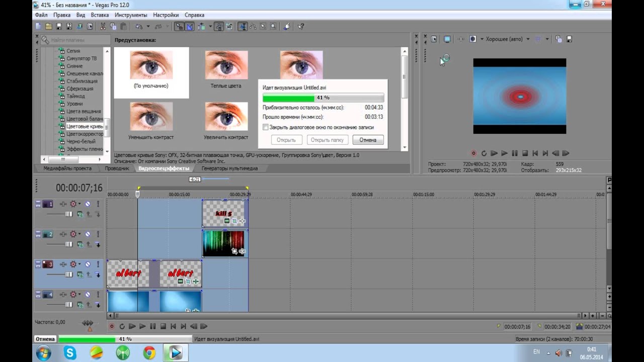The image size is (644, 362).
Task: Open auto ripple mode dropdown arrow
Action: (210, 26)
